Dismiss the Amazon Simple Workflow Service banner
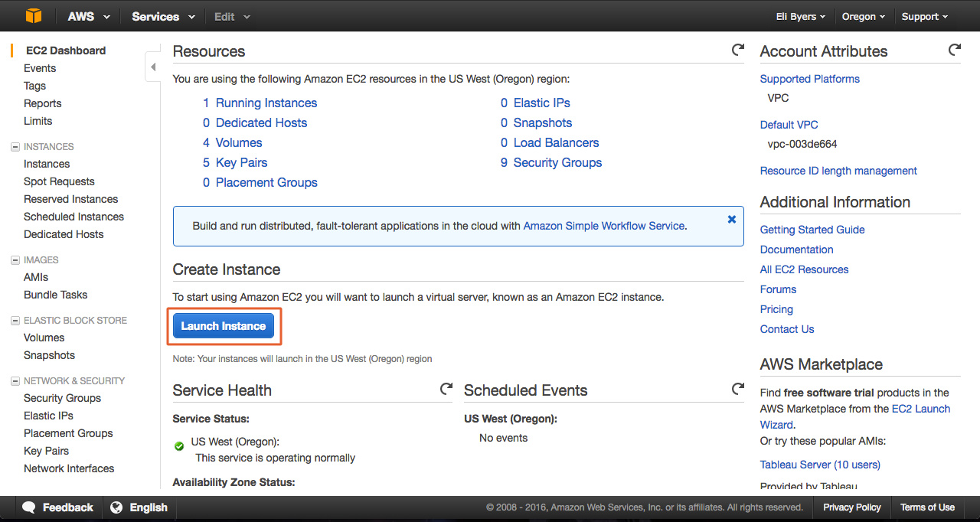 point(731,218)
